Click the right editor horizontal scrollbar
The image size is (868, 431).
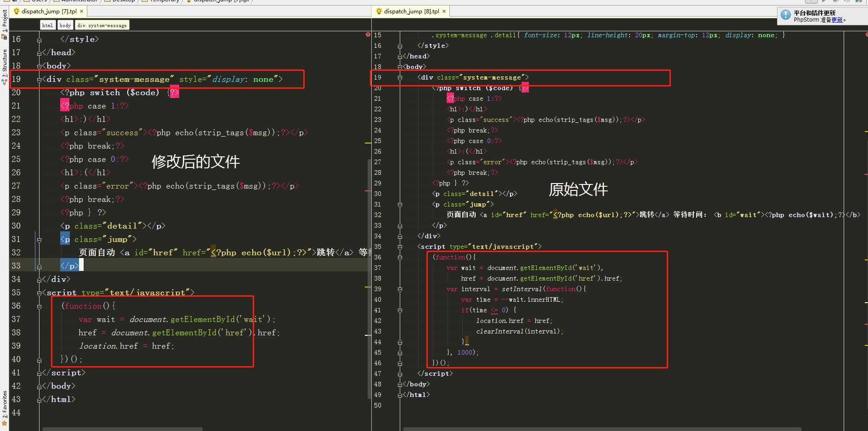tap(602, 429)
